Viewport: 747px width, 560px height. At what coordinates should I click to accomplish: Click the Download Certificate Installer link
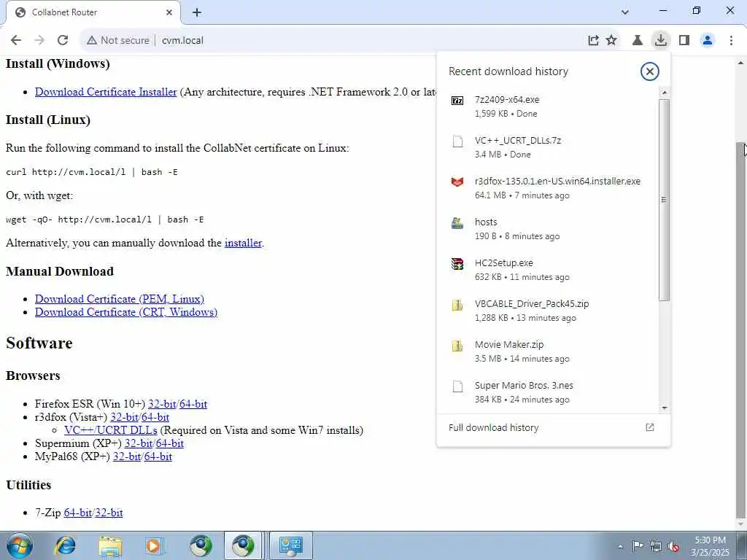coord(106,92)
